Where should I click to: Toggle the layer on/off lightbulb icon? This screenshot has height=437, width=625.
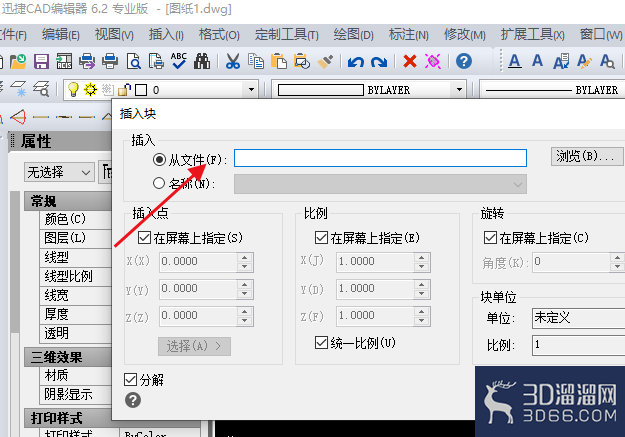tap(73, 89)
